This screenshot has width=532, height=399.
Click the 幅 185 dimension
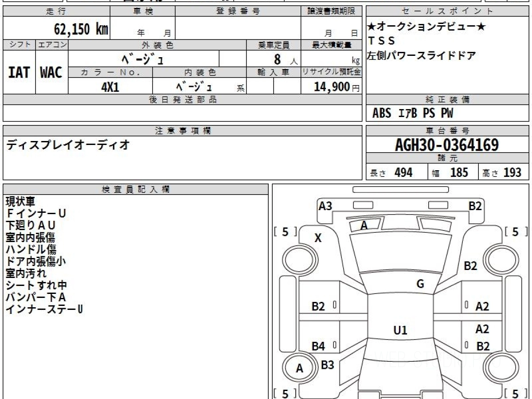(x=450, y=172)
